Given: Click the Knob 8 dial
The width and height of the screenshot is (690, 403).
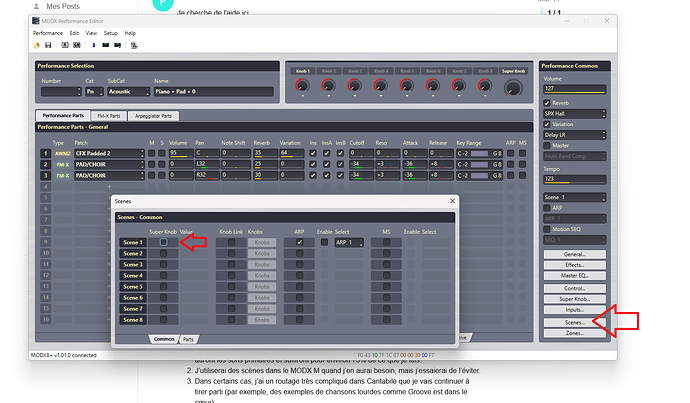Looking at the screenshot, I should [484, 87].
